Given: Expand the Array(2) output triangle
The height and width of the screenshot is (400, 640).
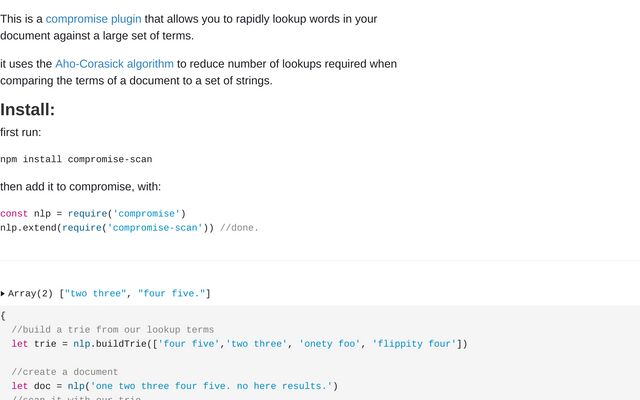Looking at the screenshot, I should click(2, 293).
